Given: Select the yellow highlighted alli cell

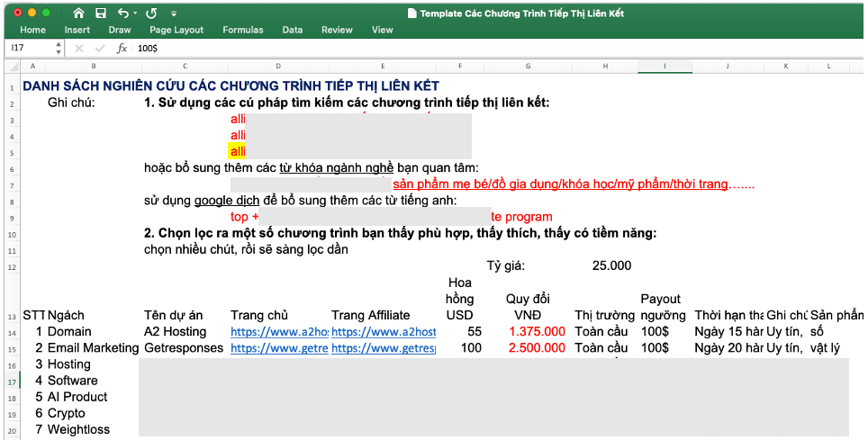Looking at the screenshot, I should (237, 152).
